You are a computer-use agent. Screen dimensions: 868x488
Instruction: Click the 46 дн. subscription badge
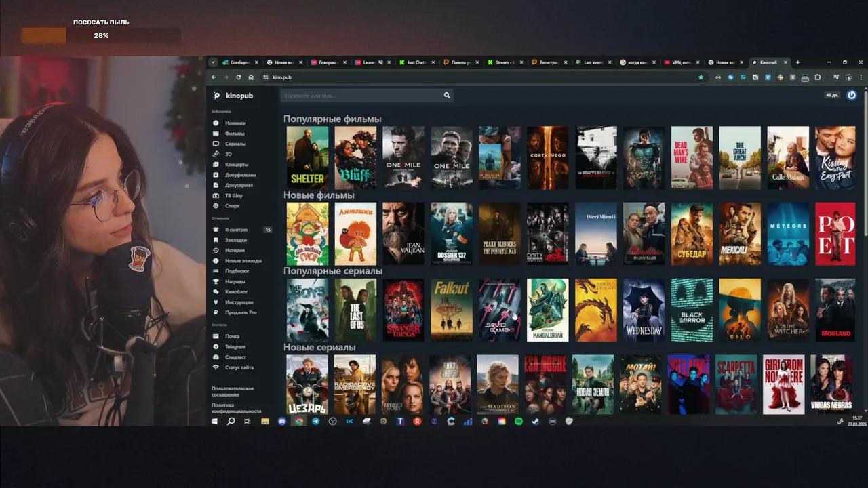(832, 96)
